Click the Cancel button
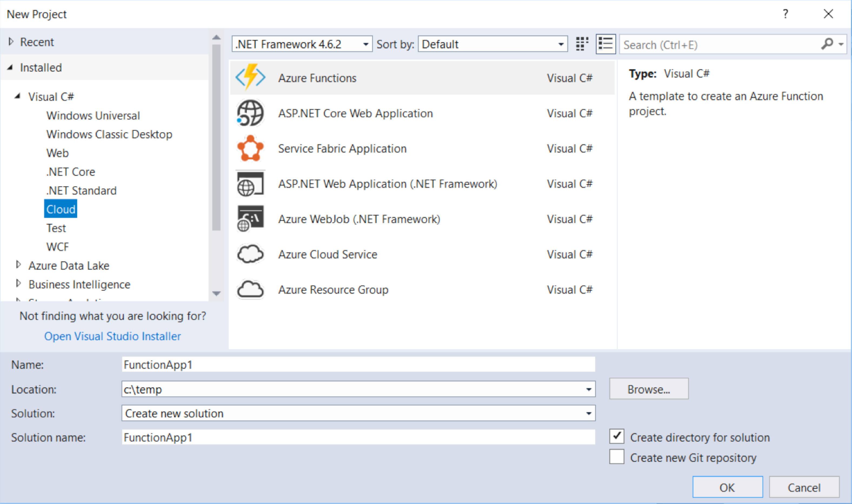852x504 pixels. [x=804, y=487]
